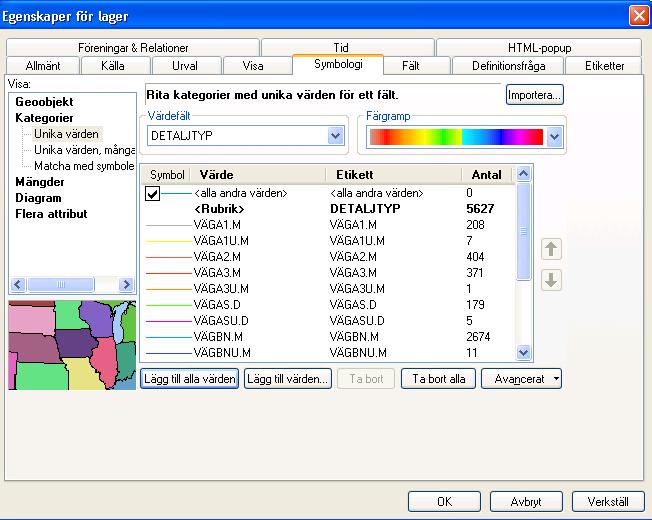Click the blue VÄGBNU.M line symbol
The width and height of the screenshot is (652, 520).
[x=168, y=353]
